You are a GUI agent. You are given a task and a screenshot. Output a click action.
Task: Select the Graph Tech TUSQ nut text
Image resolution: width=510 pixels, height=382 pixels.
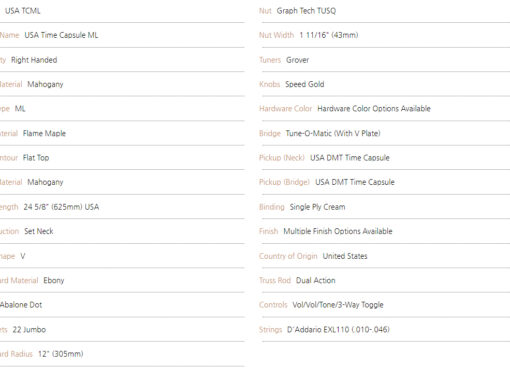tap(306, 11)
